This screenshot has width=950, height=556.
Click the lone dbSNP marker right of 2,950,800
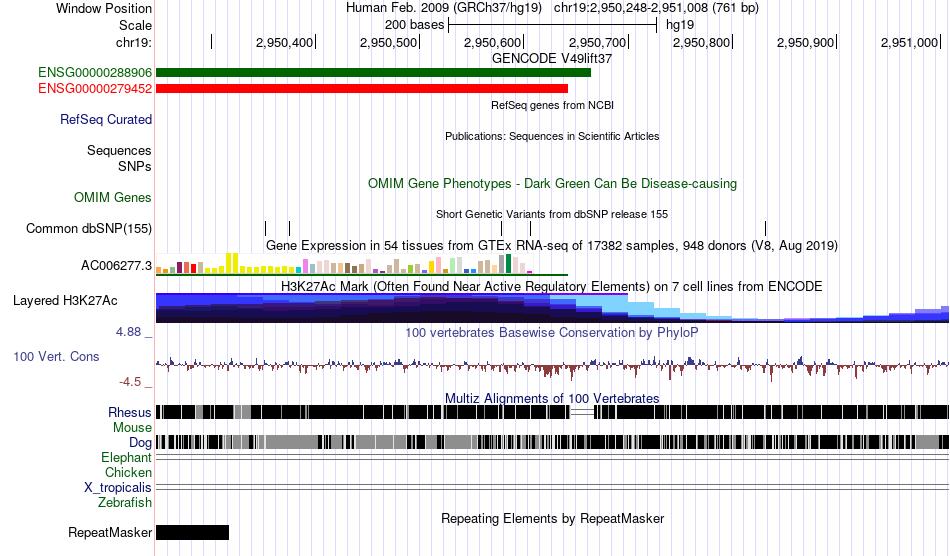[766, 228]
